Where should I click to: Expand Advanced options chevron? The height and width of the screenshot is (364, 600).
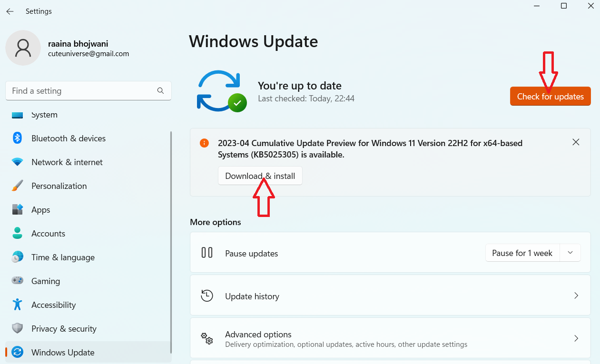click(576, 338)
